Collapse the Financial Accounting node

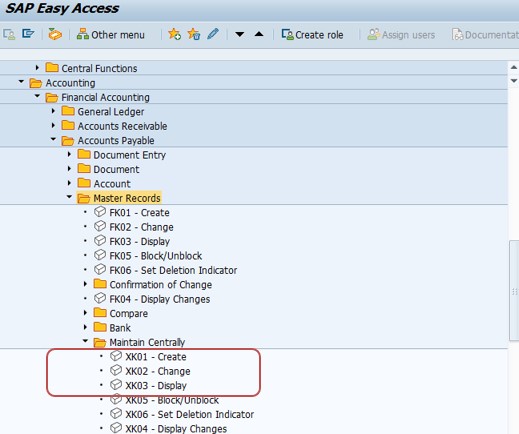click(37, 96)
